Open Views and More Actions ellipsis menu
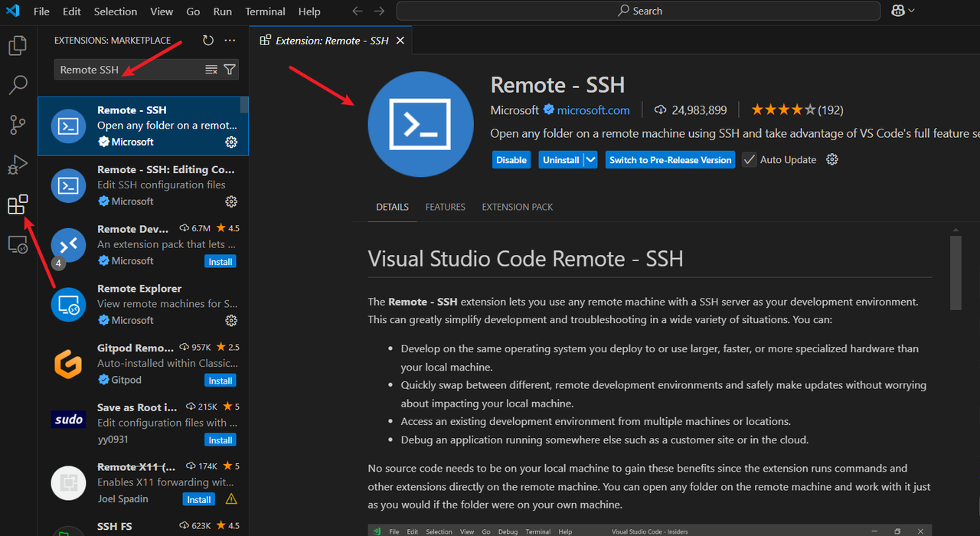 (x=230, y=41)
